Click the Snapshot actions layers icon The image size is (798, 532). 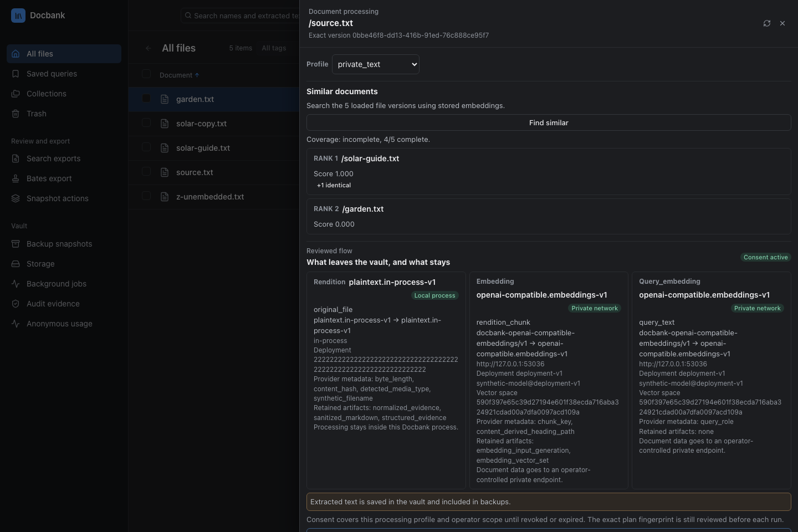(16, 198)
